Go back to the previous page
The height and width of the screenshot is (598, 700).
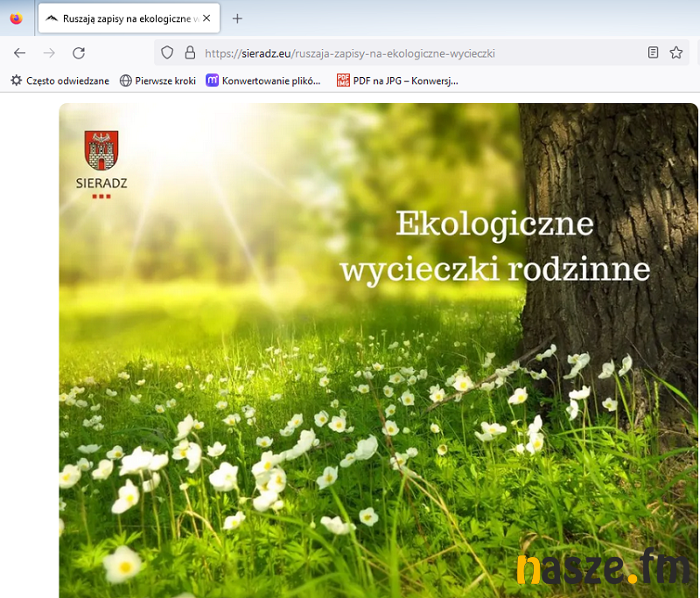click(x=19, y=52)
